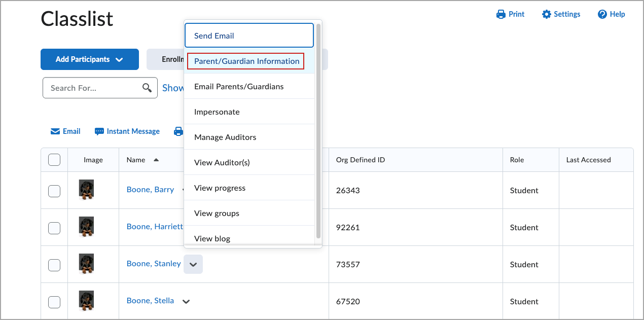The image size is (644, 320).
Task: Check the box for Boone, Harriett
Action: coord(54,228)
